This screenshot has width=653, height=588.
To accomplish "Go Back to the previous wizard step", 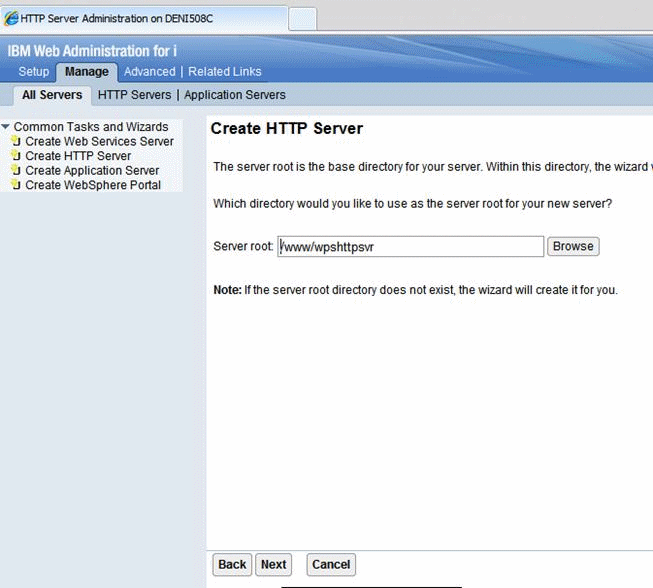I will click(x=232, y=564).
